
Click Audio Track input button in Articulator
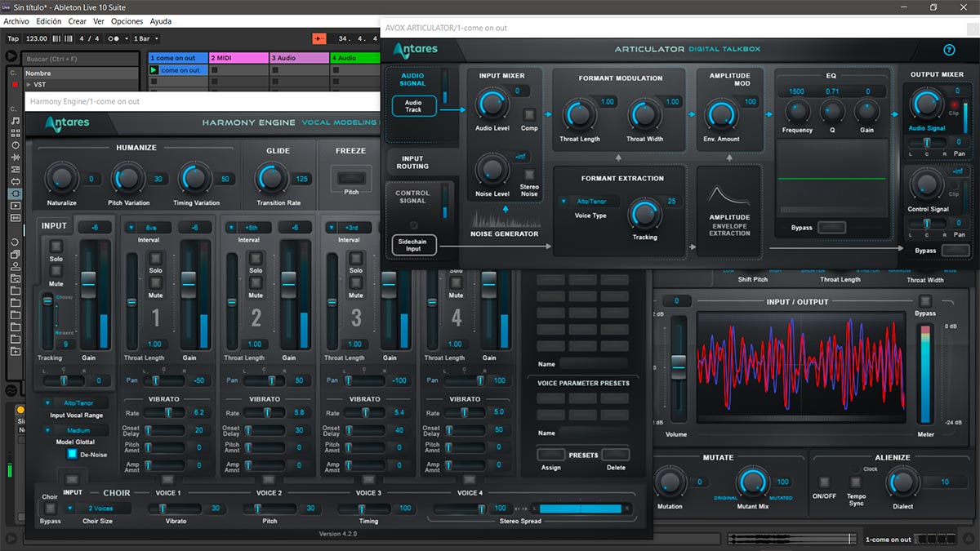tap(413, 106)
